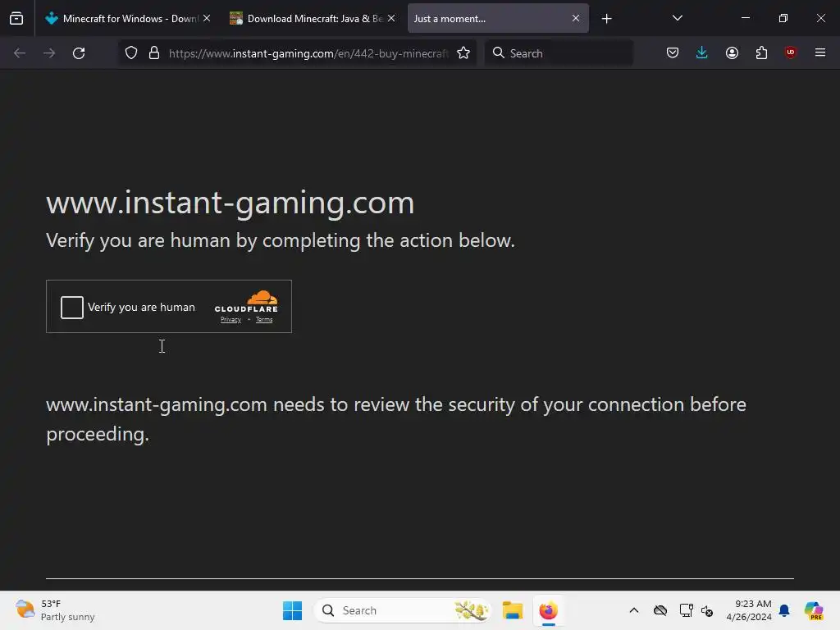The image size is (840, 630).
Task: Open the Firefox account icon
Action: tap(732, 53)
